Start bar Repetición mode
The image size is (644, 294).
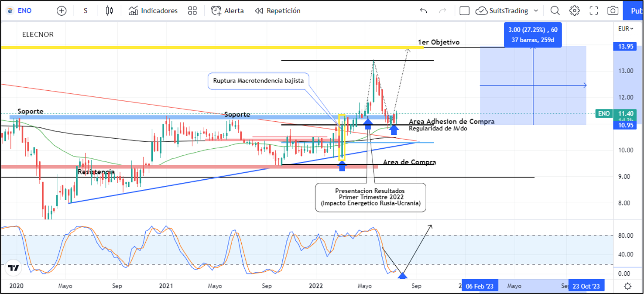click(x=277, y=11)
